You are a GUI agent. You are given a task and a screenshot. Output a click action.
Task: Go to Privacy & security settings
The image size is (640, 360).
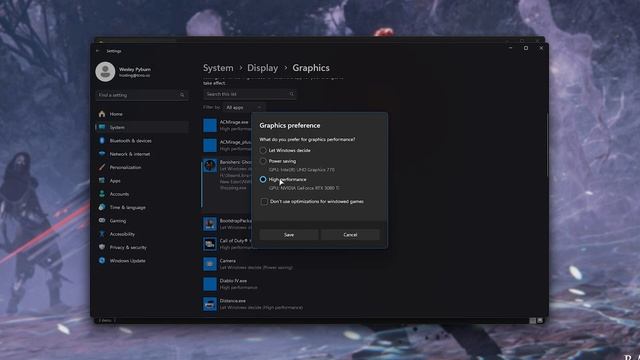(x=142, y=247)
